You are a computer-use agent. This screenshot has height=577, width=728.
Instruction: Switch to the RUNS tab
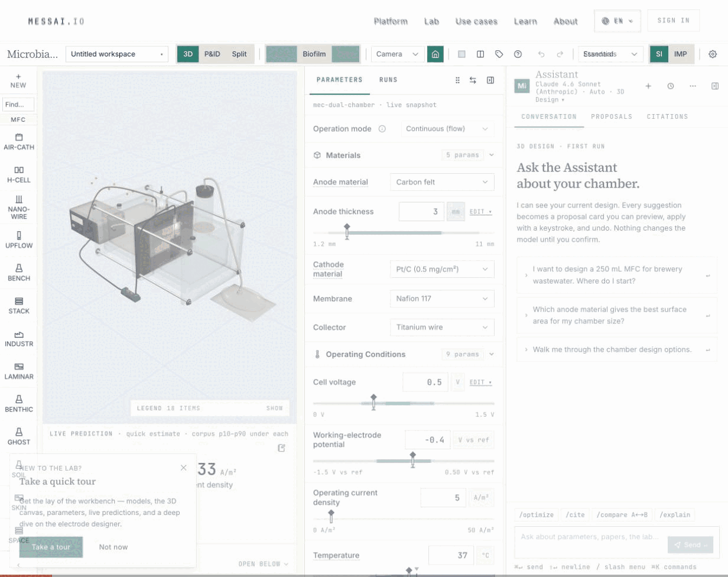point(388,80)
